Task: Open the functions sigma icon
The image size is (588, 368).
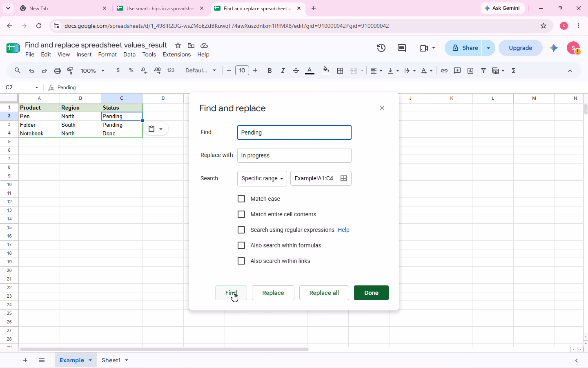Action: pos(514,71)
